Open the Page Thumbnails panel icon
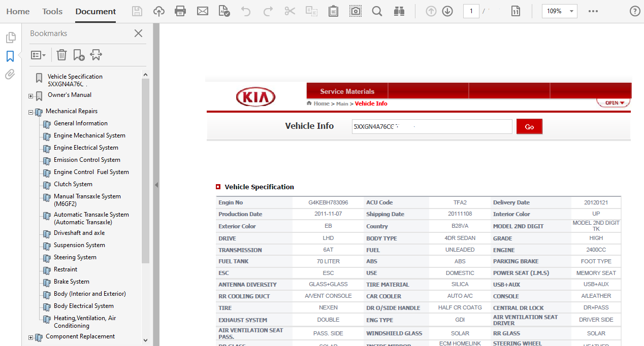This screenshot has height=346, width=644. tap(10, 38)
